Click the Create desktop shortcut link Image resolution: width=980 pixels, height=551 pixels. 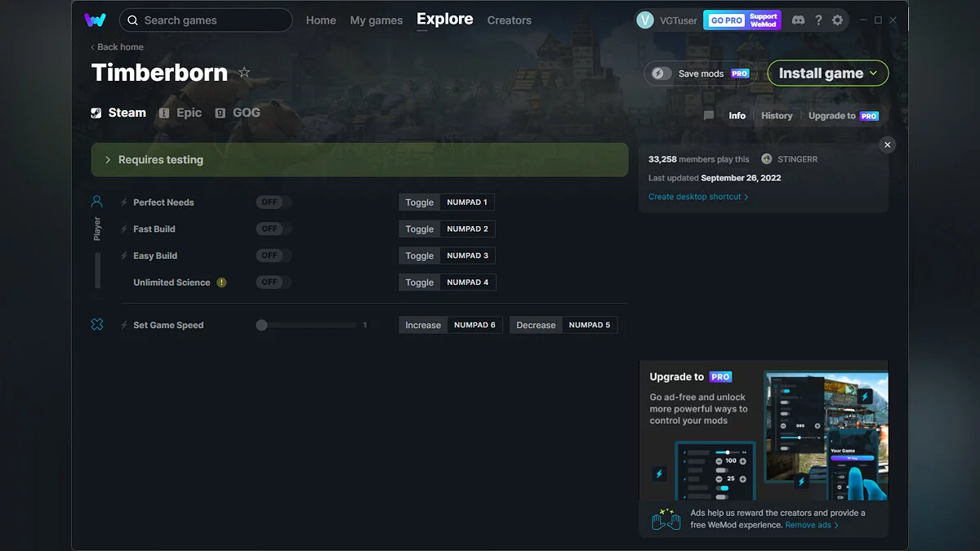point(697,197)
